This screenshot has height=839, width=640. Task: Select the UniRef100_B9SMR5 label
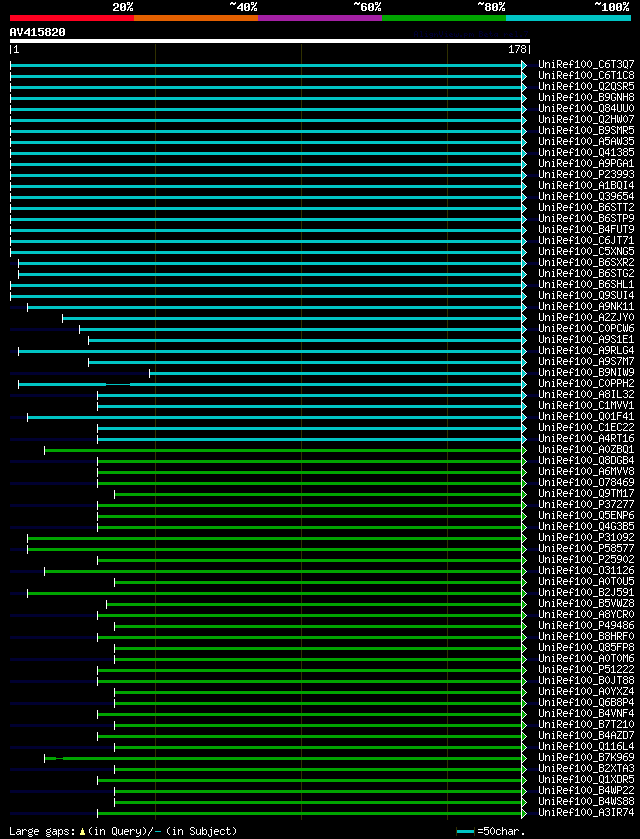click(x=586, y=131)
